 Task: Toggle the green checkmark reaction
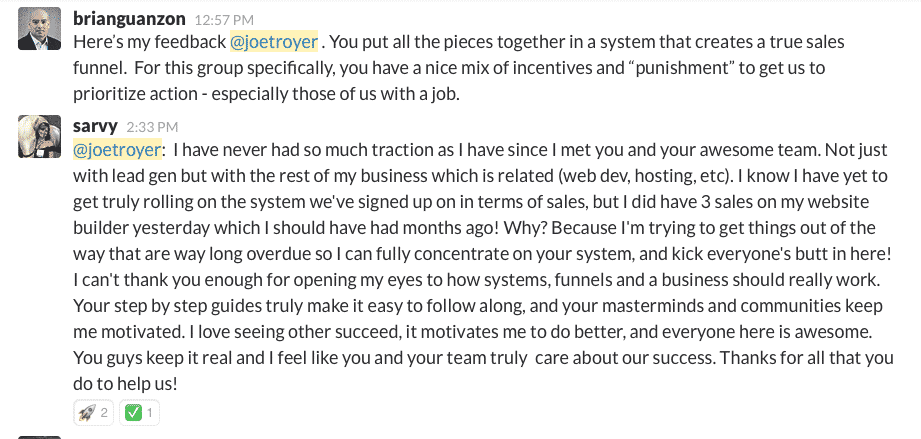[x=139, y=413]
